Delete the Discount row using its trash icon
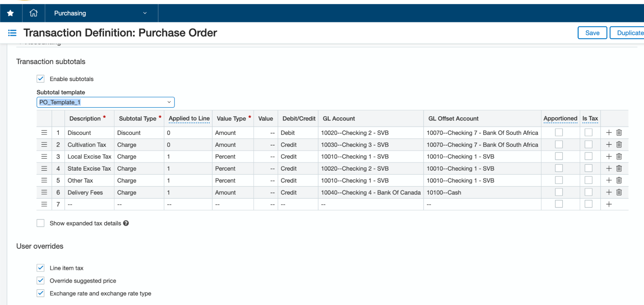This screenshot has width=644, height=305. tap(619, 132)
